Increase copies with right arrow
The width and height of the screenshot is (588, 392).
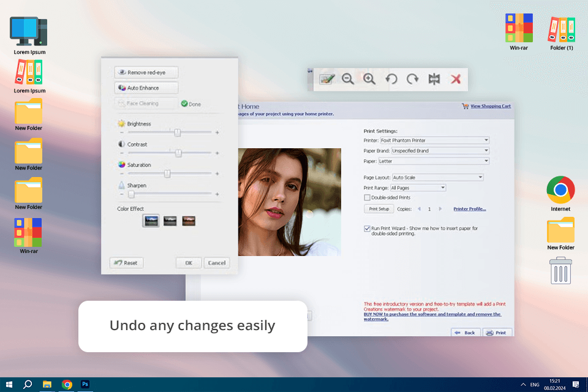440,209
